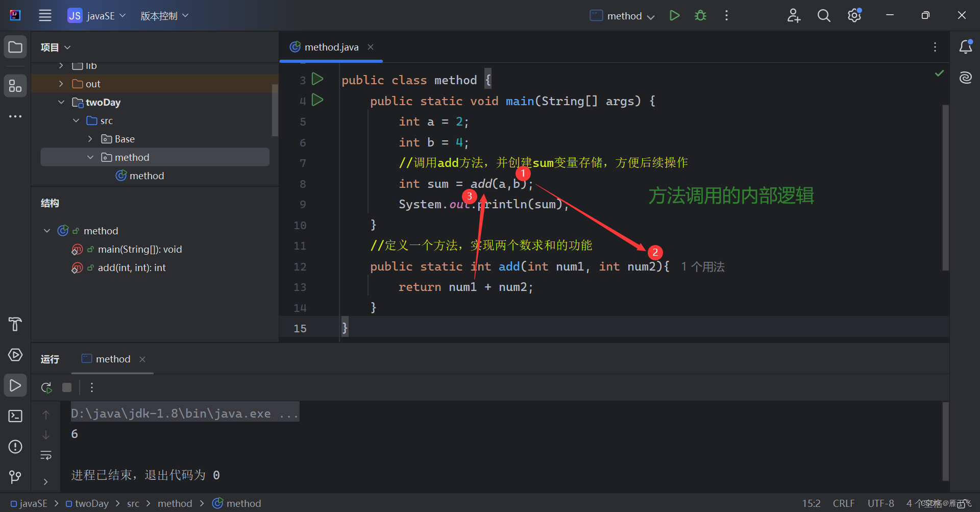Click the '1 个用法' usages hint
Image resolution: width=980 pixels, height=512 pixels.
[703, 267]
